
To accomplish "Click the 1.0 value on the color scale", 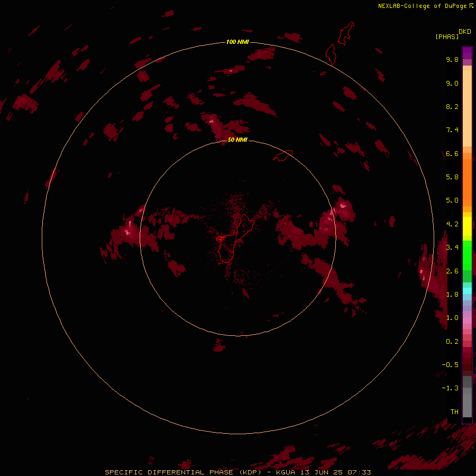I will [x=452, y=318].
